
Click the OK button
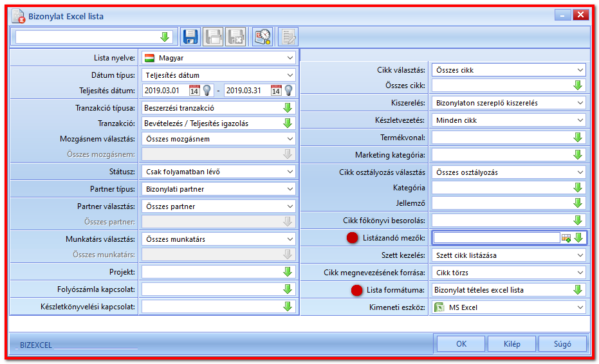point(461,344)
